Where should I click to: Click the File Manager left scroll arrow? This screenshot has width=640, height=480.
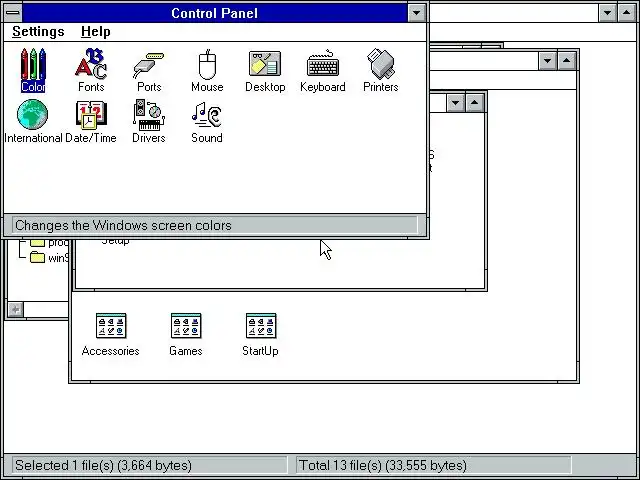coord(16,309)
